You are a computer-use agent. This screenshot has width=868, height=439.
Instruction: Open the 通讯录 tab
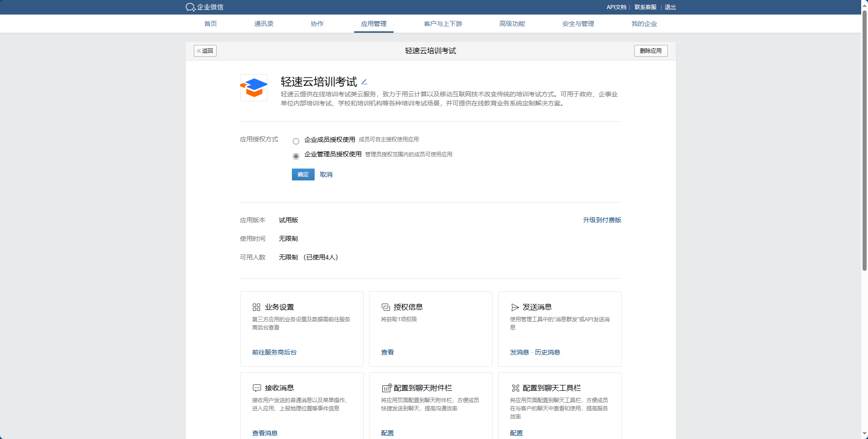pos(264,24)
